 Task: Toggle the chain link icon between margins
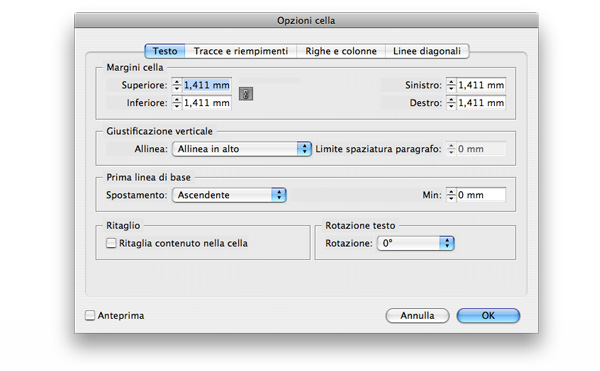click(246, 94)
